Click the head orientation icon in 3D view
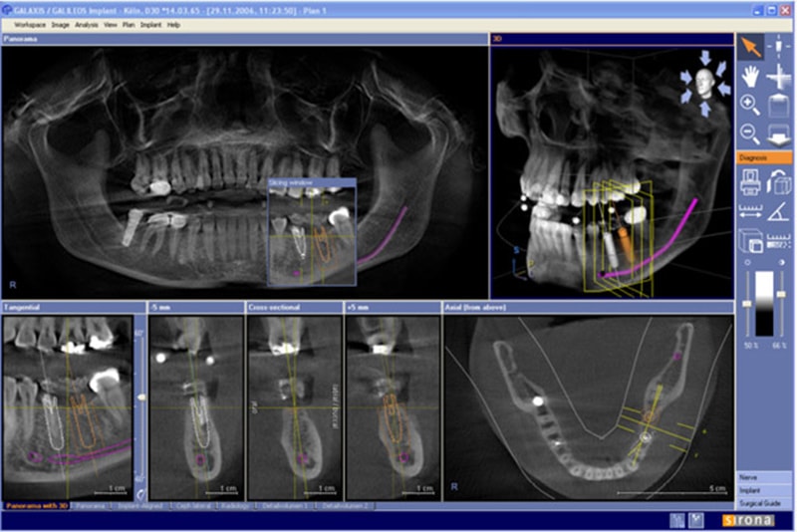The image size is (797, 532). [705, 81]
